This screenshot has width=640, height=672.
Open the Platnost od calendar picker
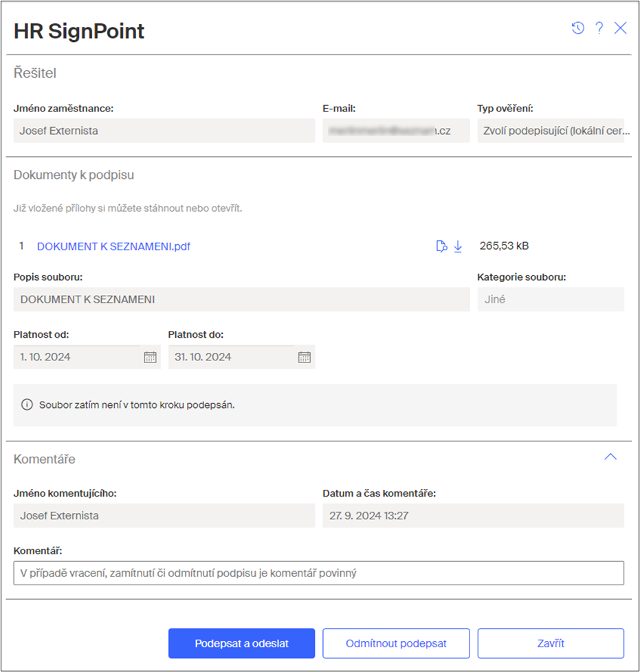click(150, 357)
